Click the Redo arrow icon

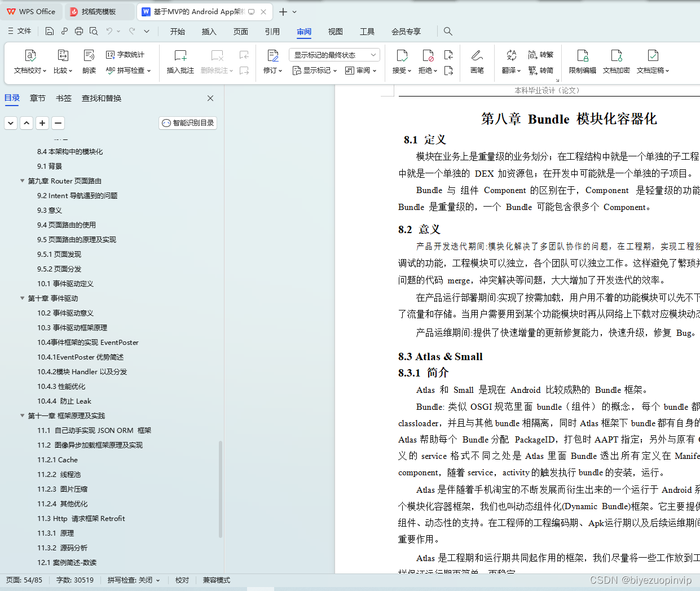tap(132, 31)
